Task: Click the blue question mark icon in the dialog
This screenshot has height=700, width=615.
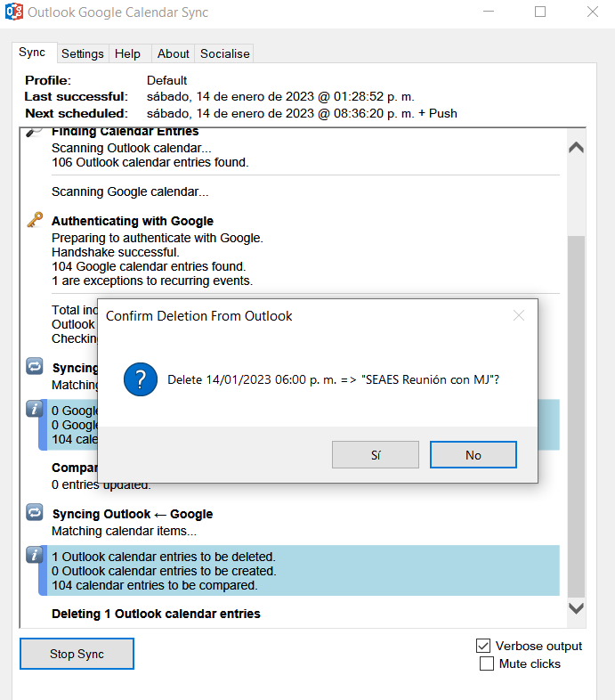Action: coord(141,379)
